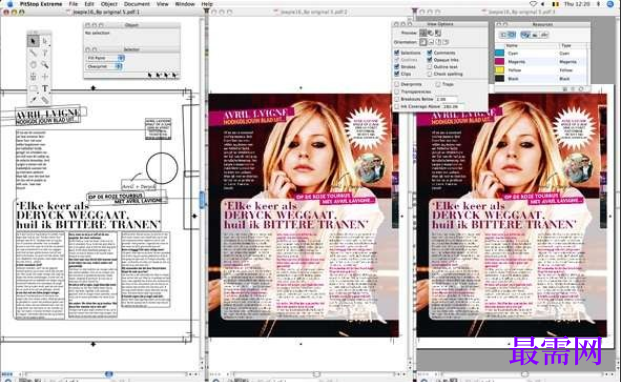Select the measure ruler tool

[45, 100]
